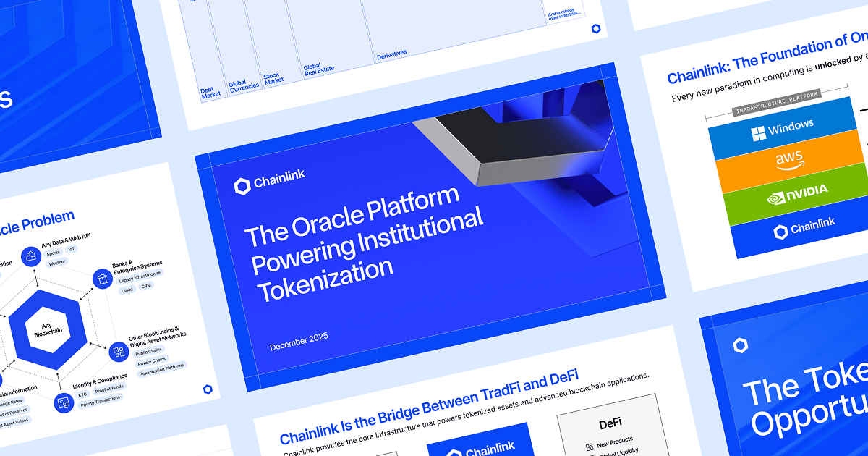This screenshot has height=456, width=868.
Task: Click the 'Stock Market' column label
Action: [273, 78]
